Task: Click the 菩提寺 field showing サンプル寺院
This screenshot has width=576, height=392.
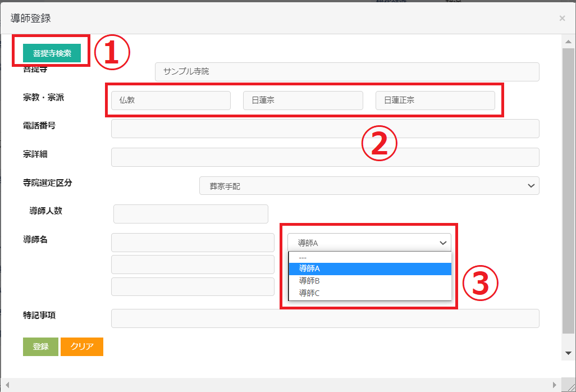Action: tap(346, 72)
